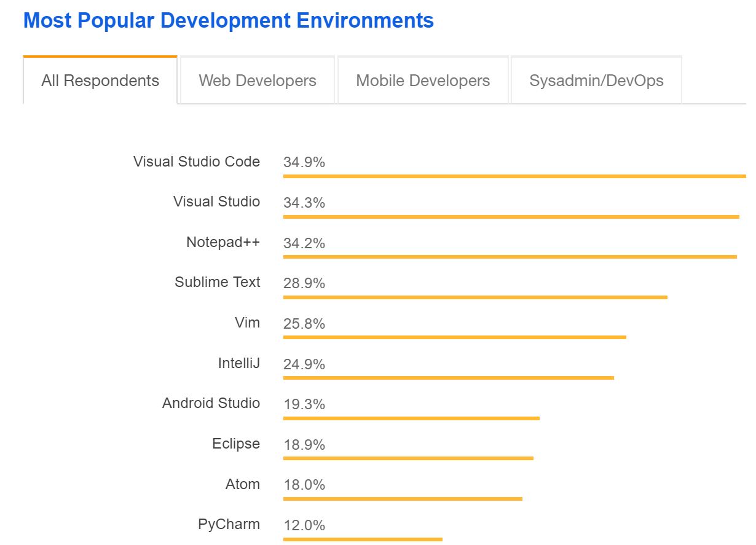This screenshot has height=545, width=756.
Task: Switch to the Sysadmin/DevOps tab
Action: pos(596,80)
